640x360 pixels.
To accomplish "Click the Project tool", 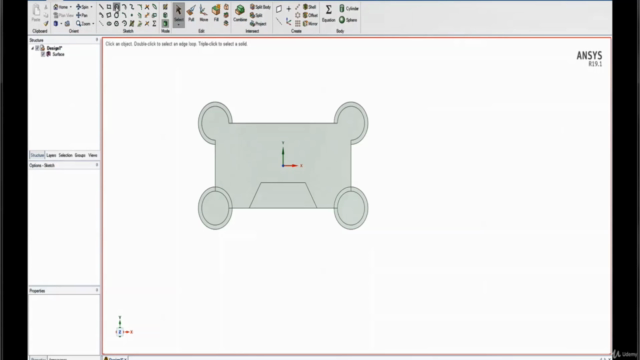I will [x=258, y=24].
